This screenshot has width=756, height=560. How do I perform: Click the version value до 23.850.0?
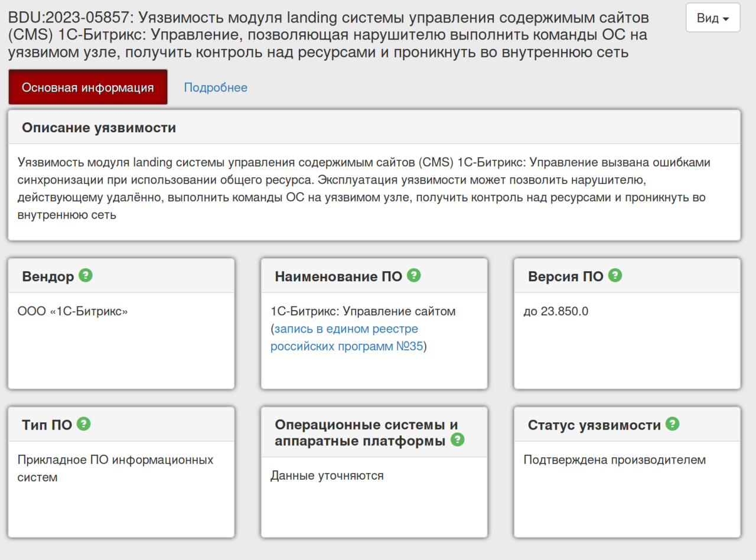[x=556, y=311]
